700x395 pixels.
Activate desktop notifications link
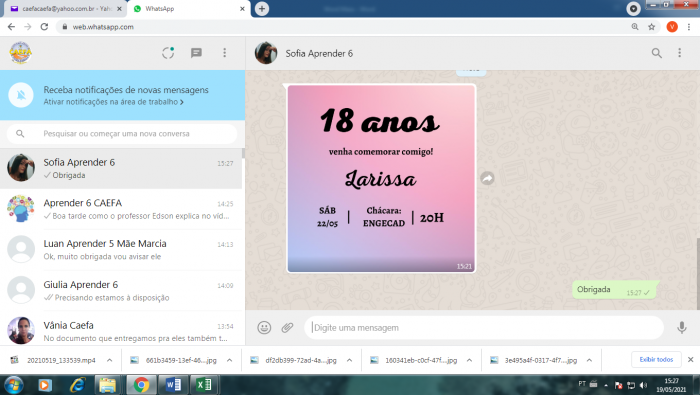tap(113, 102)
